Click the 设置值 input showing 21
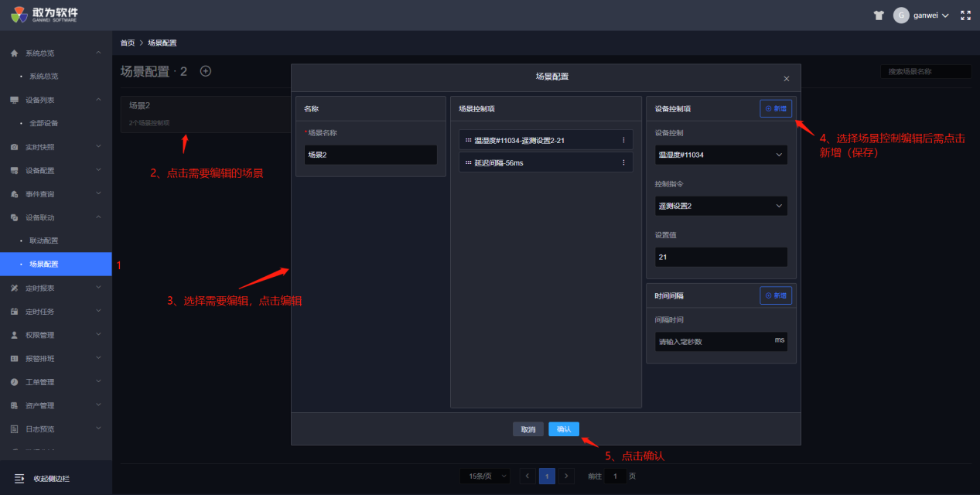The width and height of the screenshot is (980, 495). (721, 257)
